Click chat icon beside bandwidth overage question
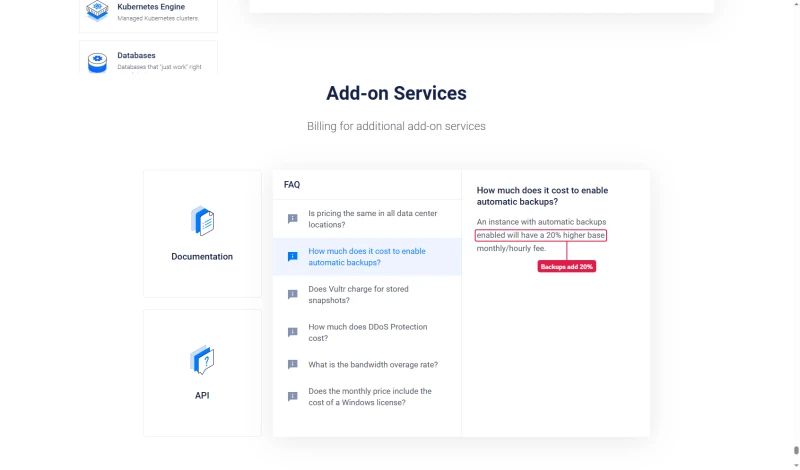Image resolution: width=800 pixels, height=470 pixels. 292,364
